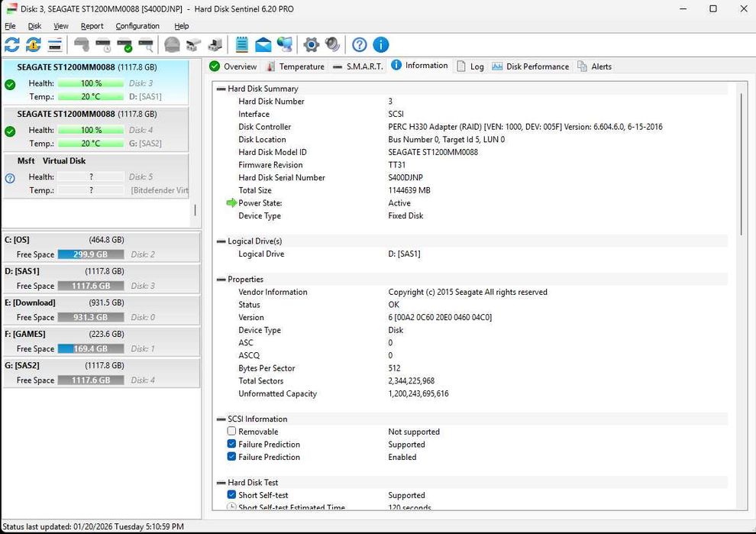Open the File menu
The height and width of the screenshot is (534, 756).
click(x=10, y=26)
